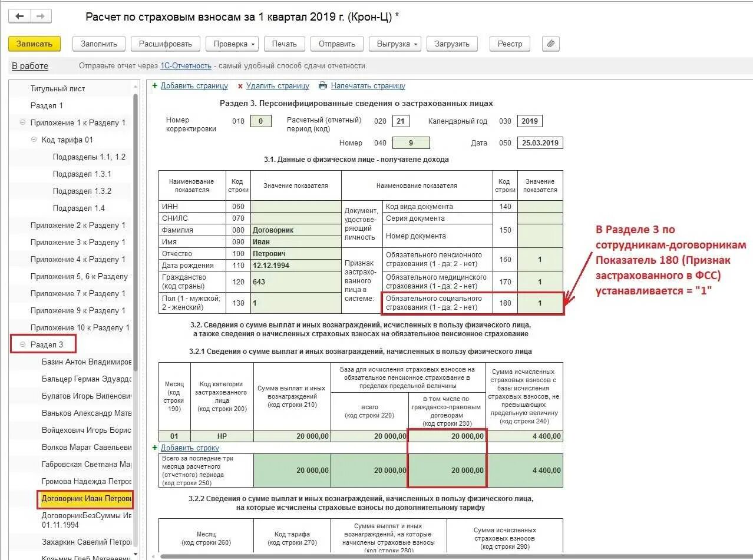Select Приложение 7 к Разделу 1
This screenshot has height=560, width=753.
click(78, 293)
